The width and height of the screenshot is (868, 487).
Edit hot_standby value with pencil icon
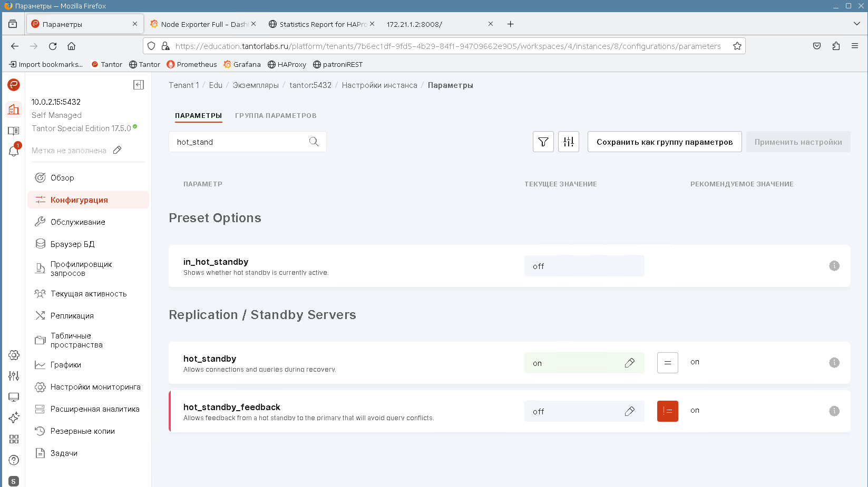pos(629,363)
